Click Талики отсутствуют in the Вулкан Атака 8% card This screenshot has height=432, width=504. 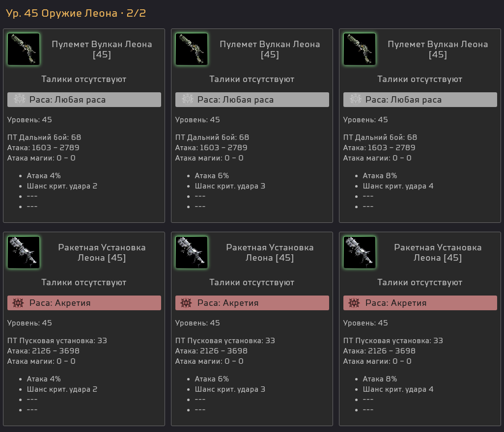coord(420,80)
